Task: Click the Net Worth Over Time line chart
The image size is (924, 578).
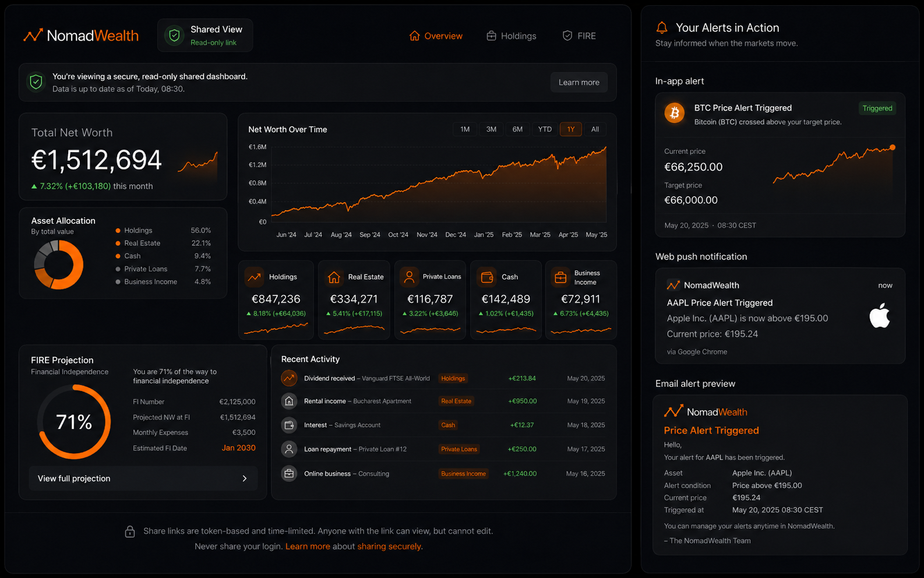Action: click(439, 184)
